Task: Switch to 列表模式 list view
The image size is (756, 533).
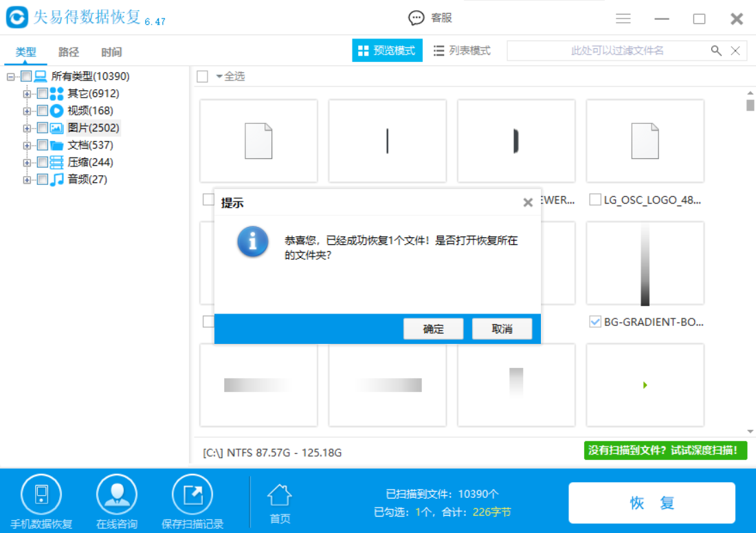Action: [x=461, y=50]
